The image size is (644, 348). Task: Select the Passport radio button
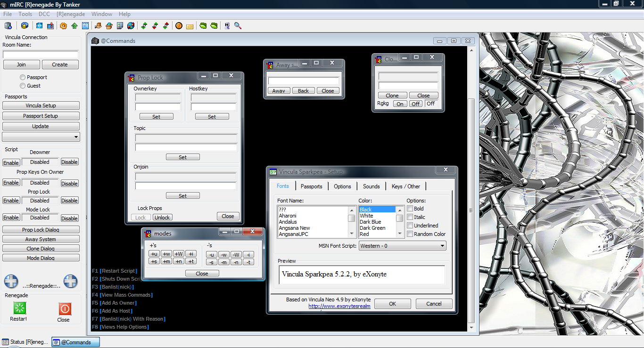23,77
